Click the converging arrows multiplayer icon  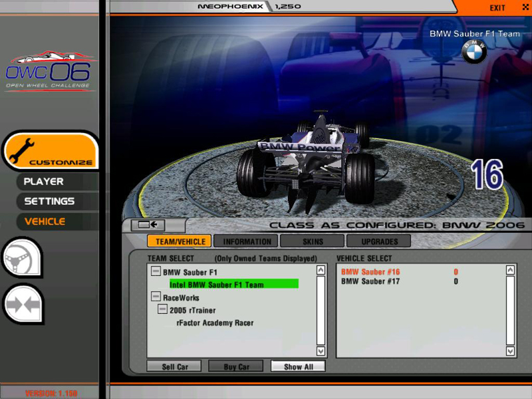point(23,304)
